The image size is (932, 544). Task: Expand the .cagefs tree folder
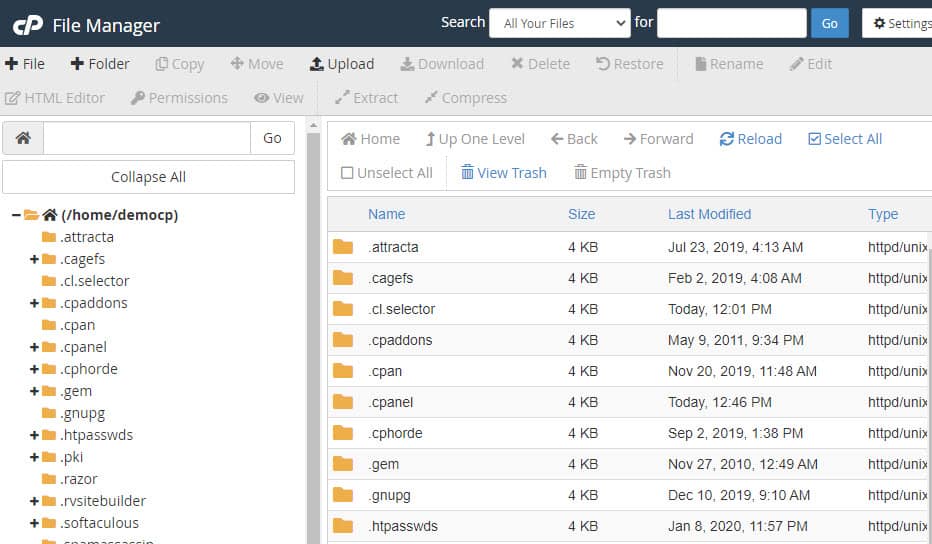35,259
